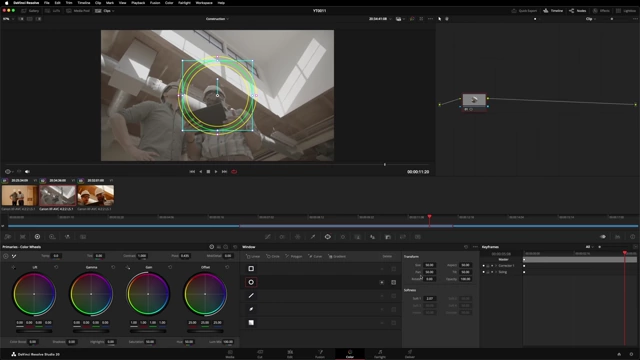Screen dimensions: 640x360
Task: Click the Quick Export button
Action: 524,11
